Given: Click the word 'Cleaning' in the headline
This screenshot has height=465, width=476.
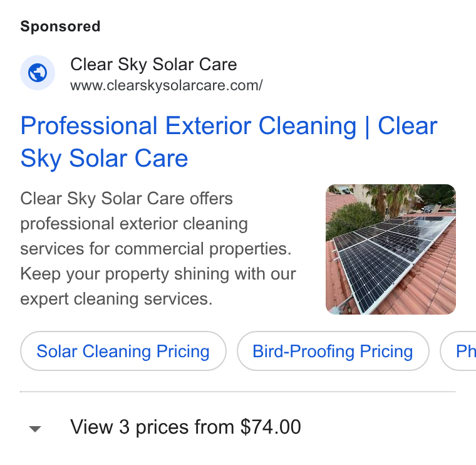Looking at the screenshot, I should pyautogui.click(x=308, y=126).
